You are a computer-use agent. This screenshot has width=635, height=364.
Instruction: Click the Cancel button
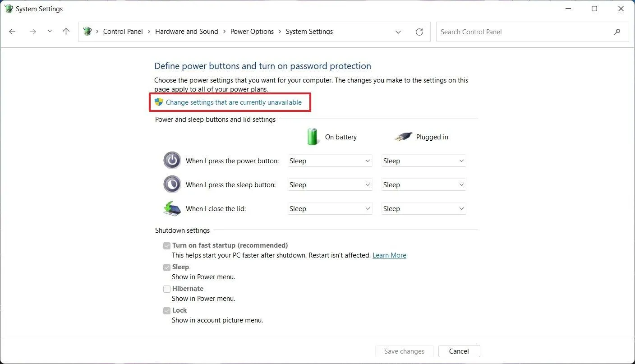[x=459, y=351]
